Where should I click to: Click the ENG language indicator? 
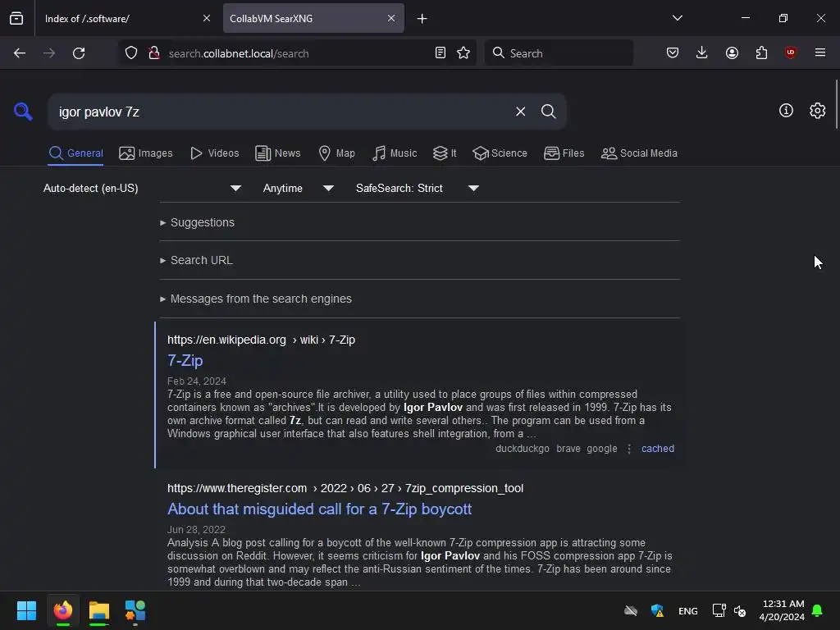688,611
